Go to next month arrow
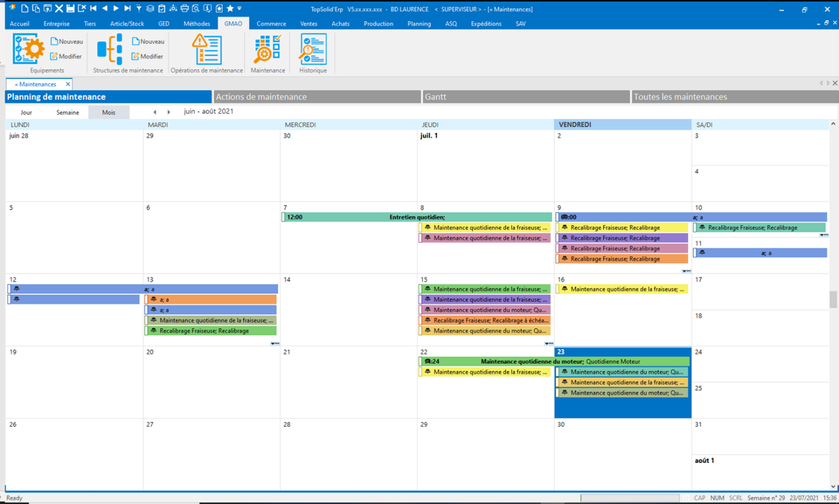The width and height of the screenshot is (839, 504). point(169,112)
